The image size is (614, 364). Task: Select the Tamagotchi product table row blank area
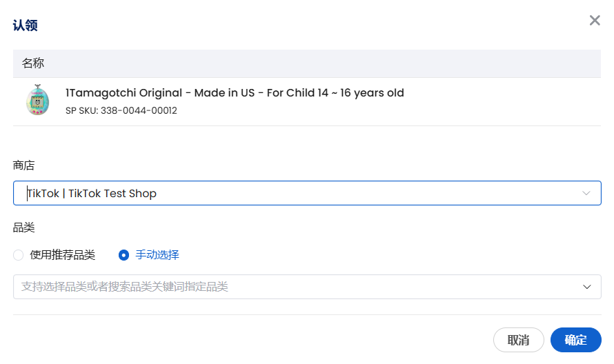point(502,102)
